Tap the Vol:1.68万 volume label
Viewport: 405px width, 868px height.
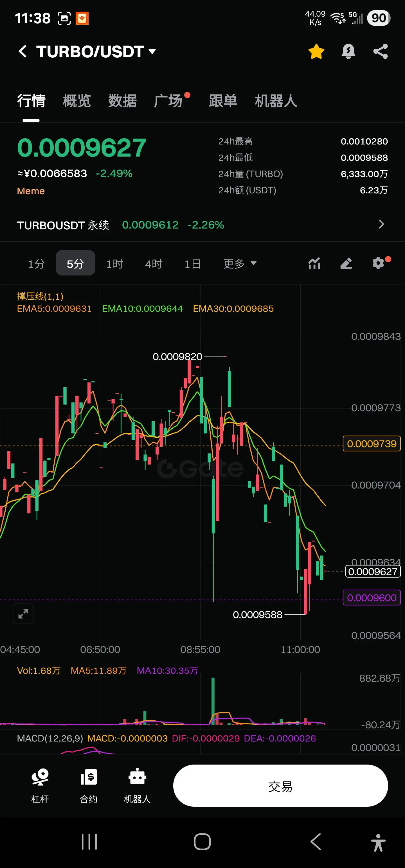[39, 671]
